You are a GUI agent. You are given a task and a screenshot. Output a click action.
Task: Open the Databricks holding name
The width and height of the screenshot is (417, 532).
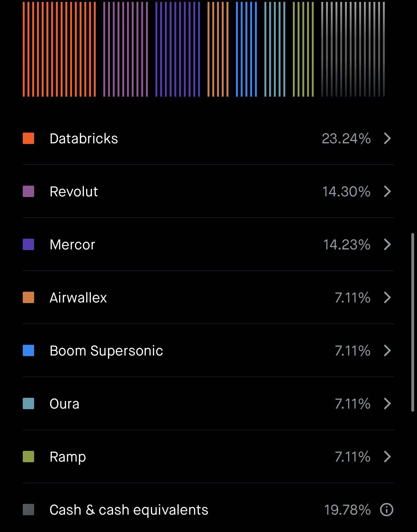point(84,138)
